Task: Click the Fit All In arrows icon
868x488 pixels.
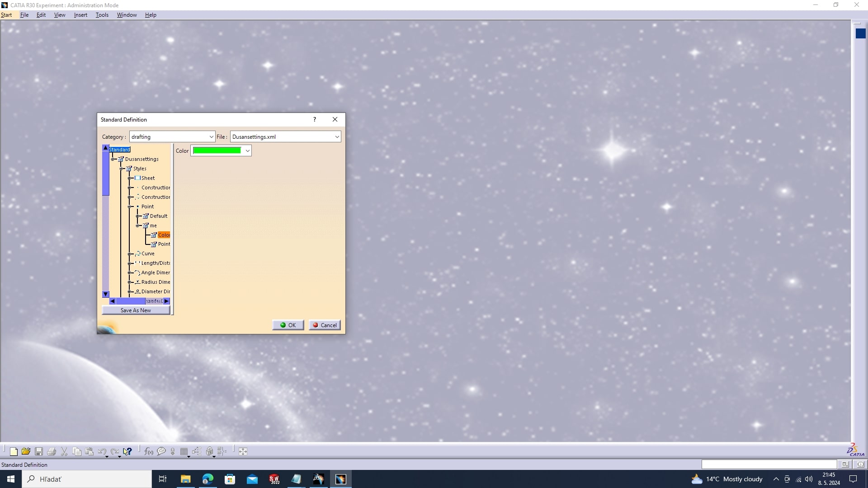Action: (243, 451)
